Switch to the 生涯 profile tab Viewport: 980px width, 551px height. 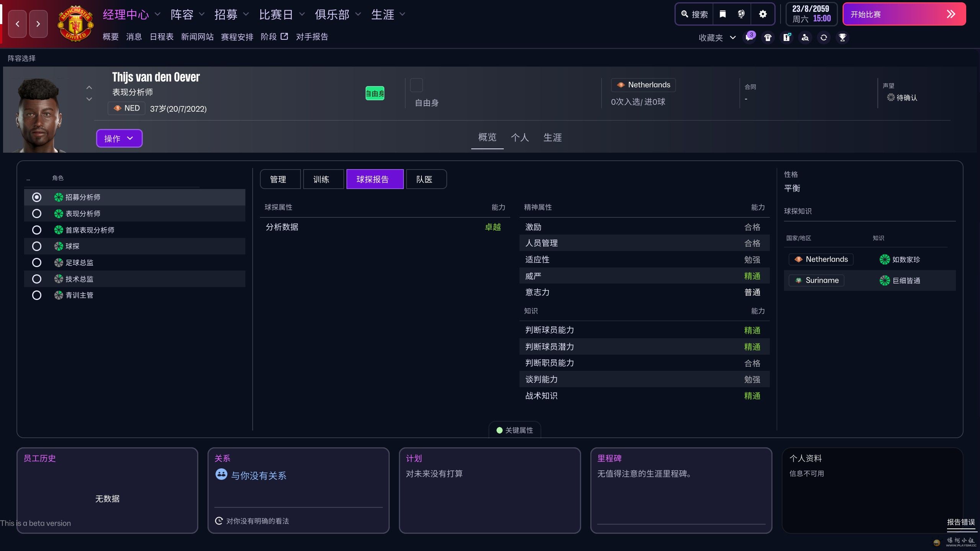pyautogui.click(x=552, y=137)
